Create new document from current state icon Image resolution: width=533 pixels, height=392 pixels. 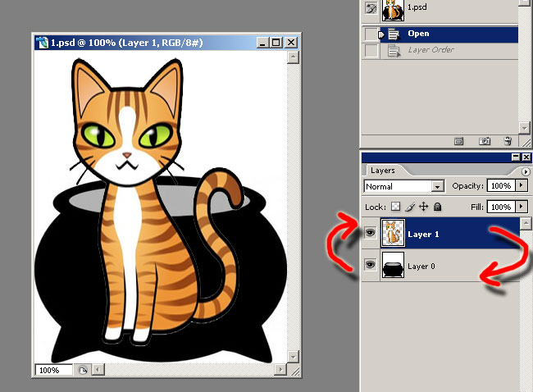(458, 141)
